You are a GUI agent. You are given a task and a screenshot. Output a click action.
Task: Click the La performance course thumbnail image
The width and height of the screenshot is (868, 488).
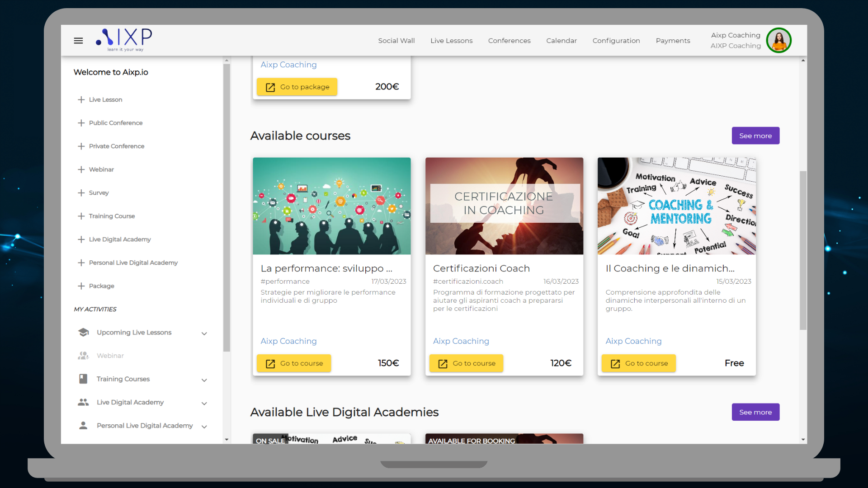331,206
